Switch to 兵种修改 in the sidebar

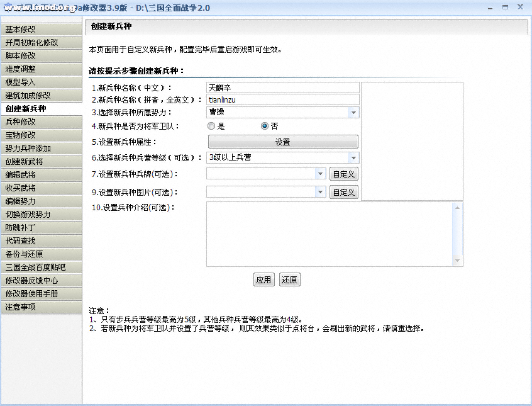(x=41, y=122)
